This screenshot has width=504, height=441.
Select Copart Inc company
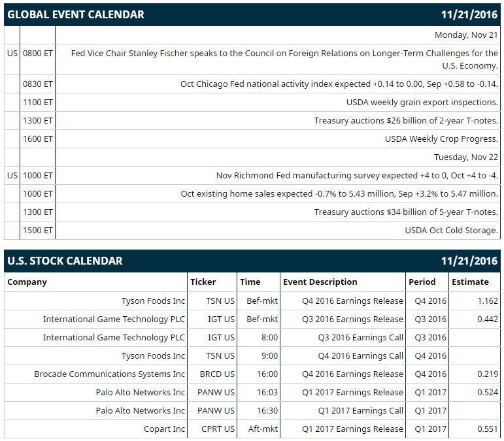coord(164,429)
